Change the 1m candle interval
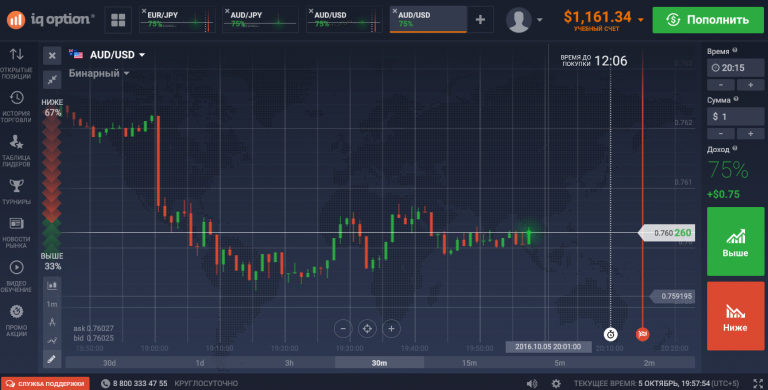Viewport: 768px width, 390px height. [x=52, y=304]
